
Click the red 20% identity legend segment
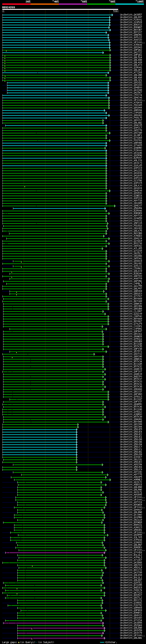[16, 4]
